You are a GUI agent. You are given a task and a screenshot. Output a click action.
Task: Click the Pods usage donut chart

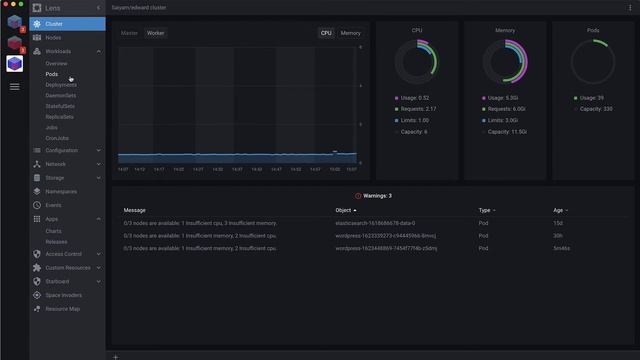[x=593, y=62]
